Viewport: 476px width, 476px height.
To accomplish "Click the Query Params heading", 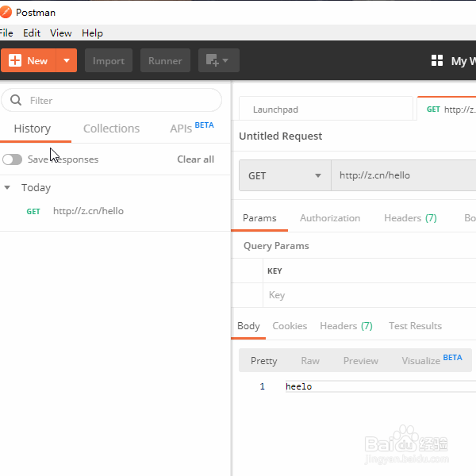I will 276,246.
